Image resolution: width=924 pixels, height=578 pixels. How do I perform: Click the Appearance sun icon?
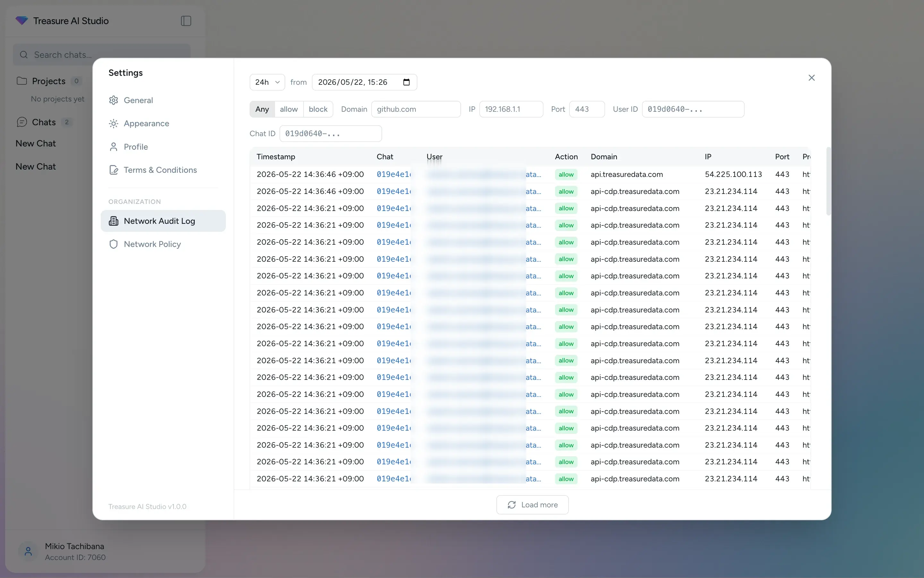[113, 124]
